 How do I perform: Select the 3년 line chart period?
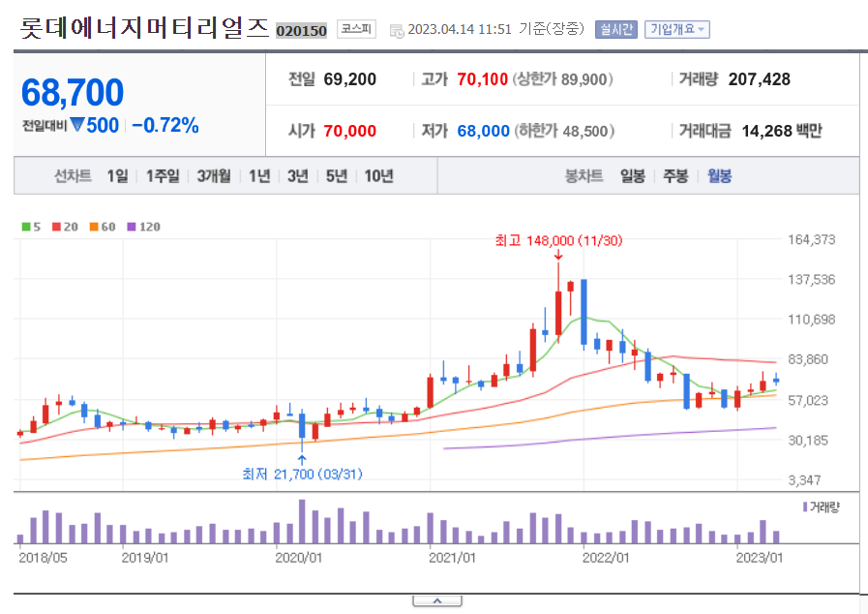click(298, 176)
